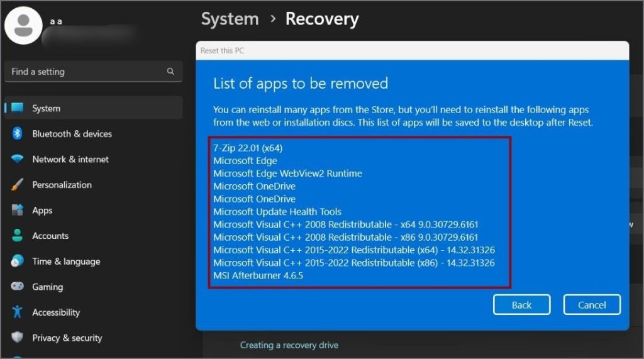Select 7-Zip 22.01 (x64) list entry
644x359 pixels.
tap(248, 148)
